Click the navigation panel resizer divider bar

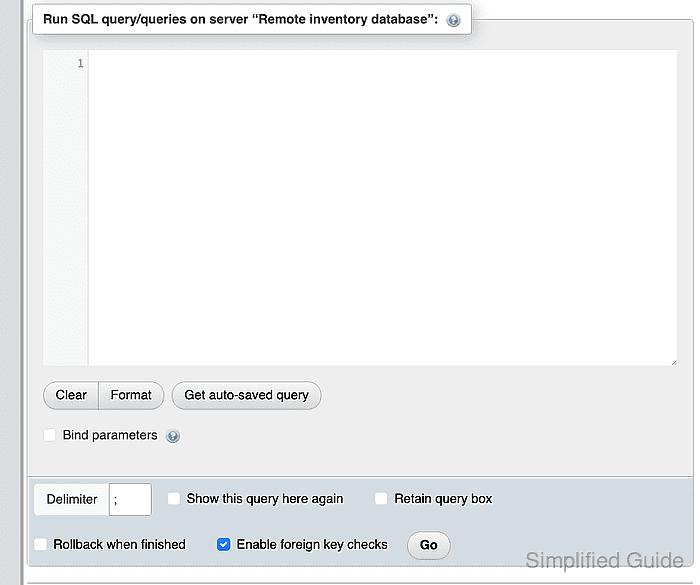pyautogui.click(x=21, y=292)
